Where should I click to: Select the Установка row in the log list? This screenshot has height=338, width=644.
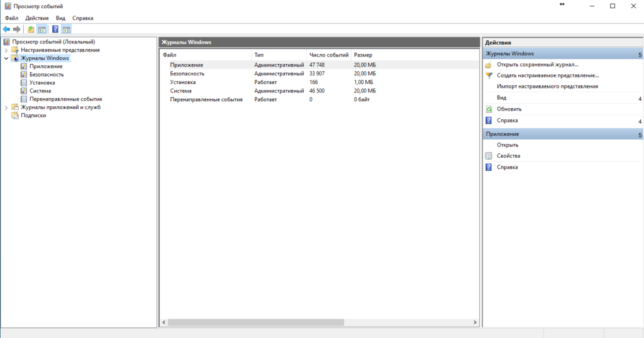coord(319,82)
